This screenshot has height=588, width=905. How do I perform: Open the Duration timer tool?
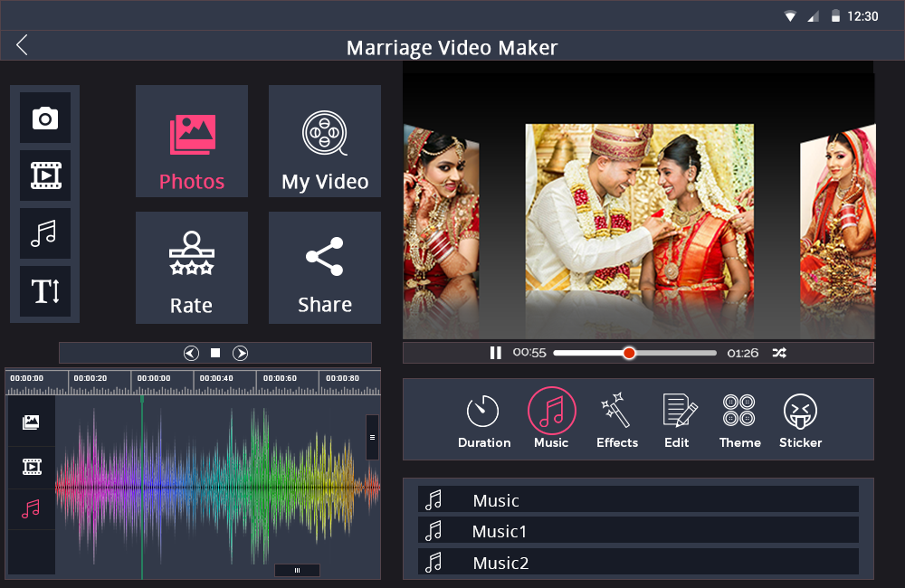[483, 420]
